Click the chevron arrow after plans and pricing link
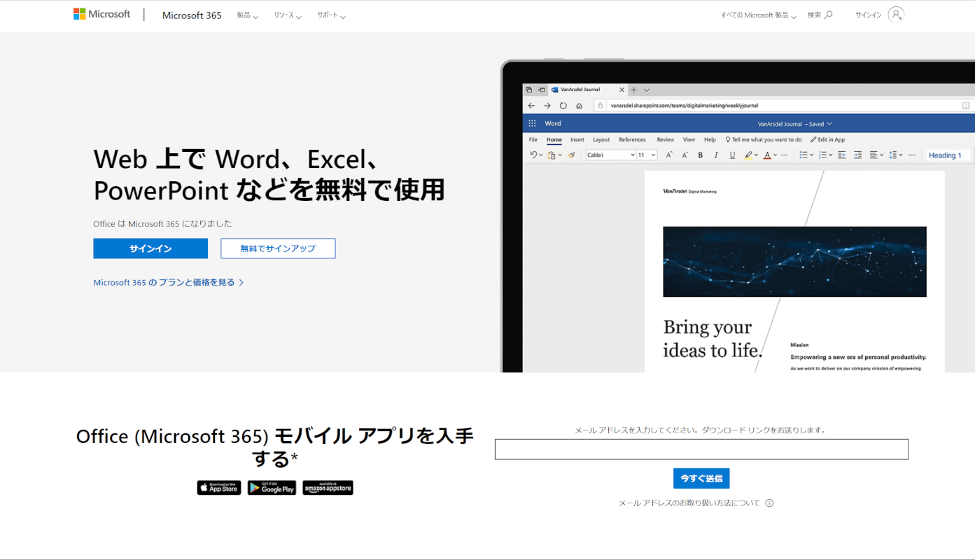The height and width of the screenshot is (560, 975). pos(241,283)
